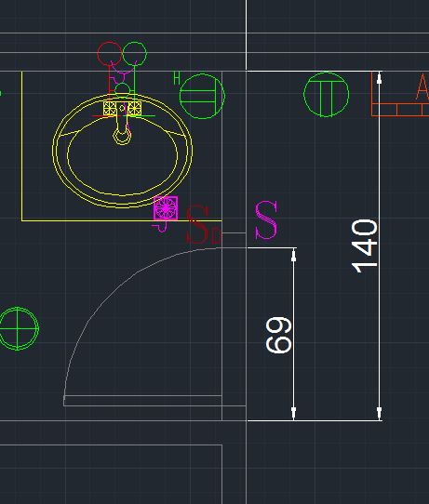Viewport: 429px width, 504px height.
Task: Select the green crosshair circle symbol
Action: coord(18,328)
